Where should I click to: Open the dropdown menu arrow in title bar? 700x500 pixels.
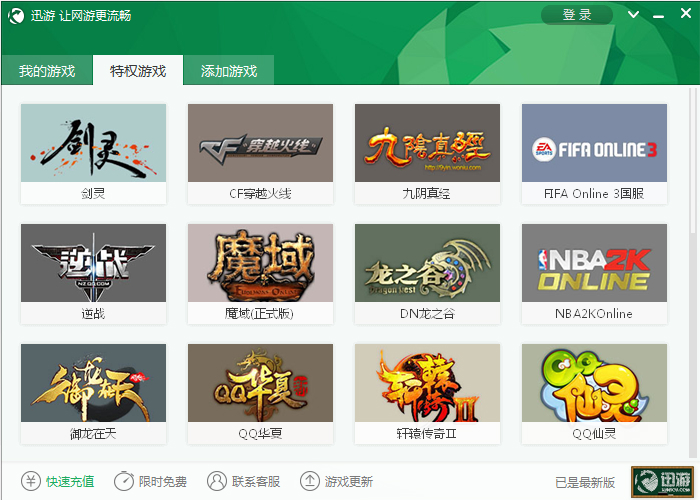point(633,15)
